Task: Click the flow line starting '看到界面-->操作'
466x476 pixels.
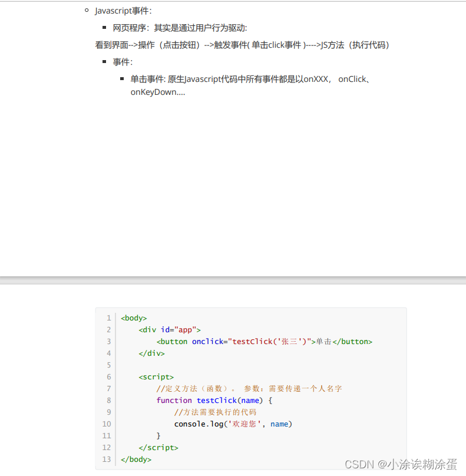Action: (242, 45)
